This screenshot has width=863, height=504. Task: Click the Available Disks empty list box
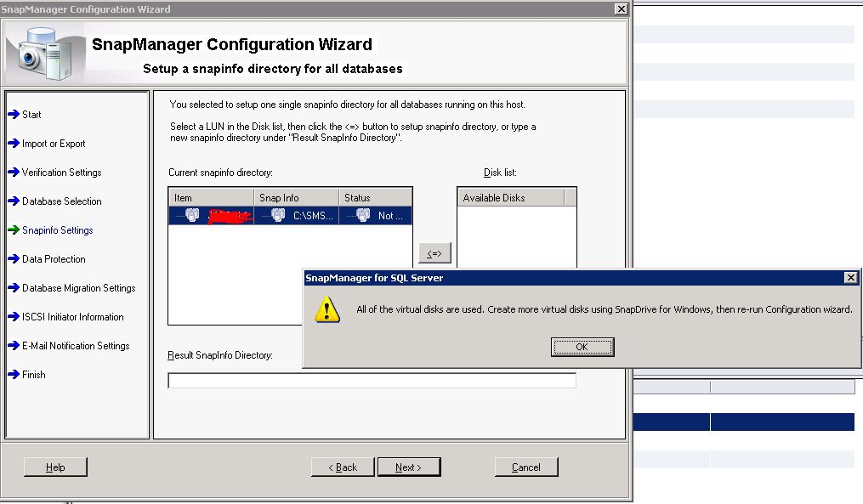[517, 237]
